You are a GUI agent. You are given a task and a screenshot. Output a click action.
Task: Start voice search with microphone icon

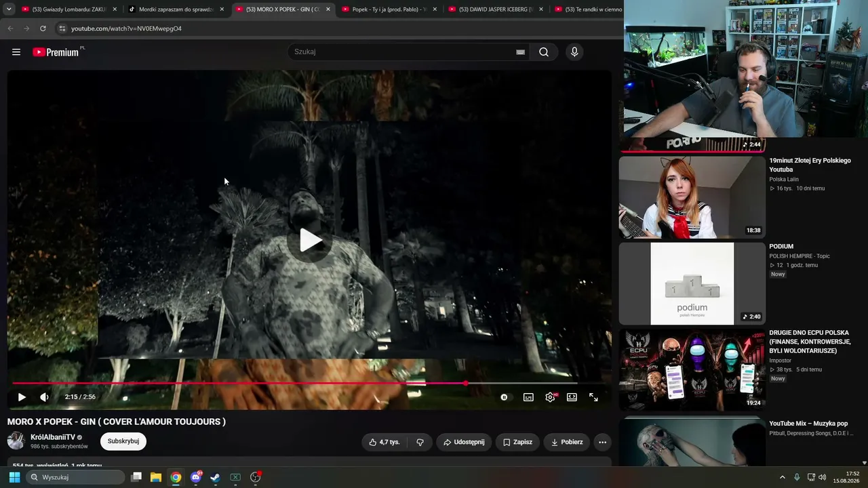574,52
